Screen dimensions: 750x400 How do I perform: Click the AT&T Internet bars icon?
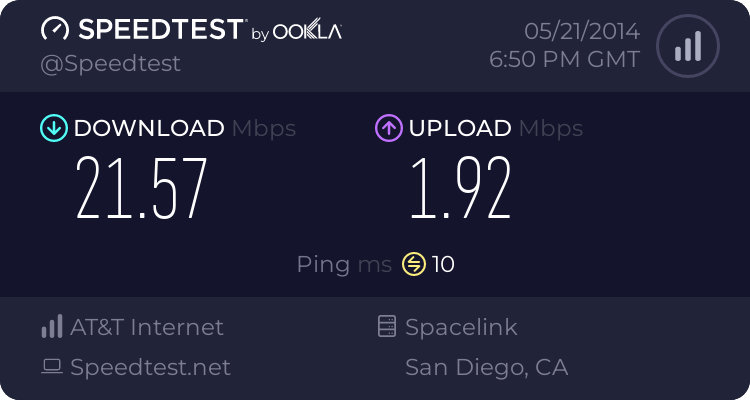click(51, 327)
